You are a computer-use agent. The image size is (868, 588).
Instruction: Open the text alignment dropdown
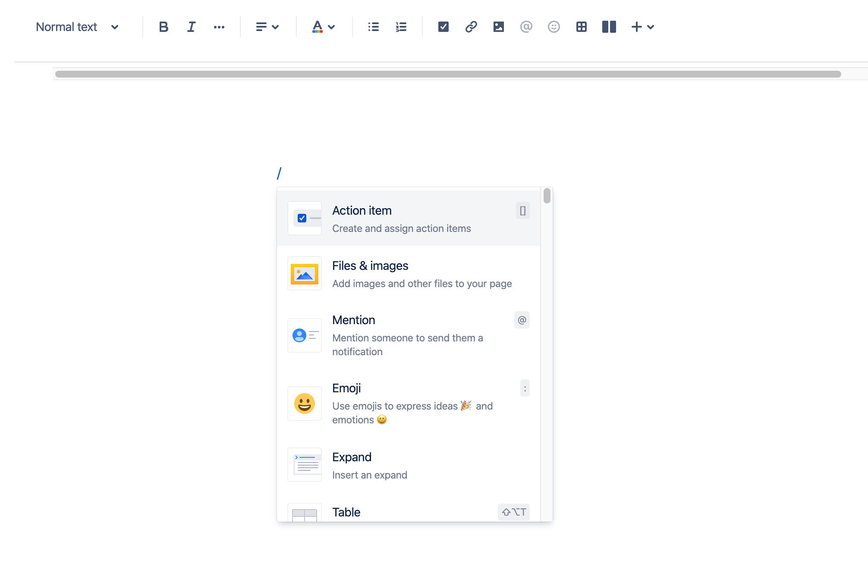click(x=267, y=27)
